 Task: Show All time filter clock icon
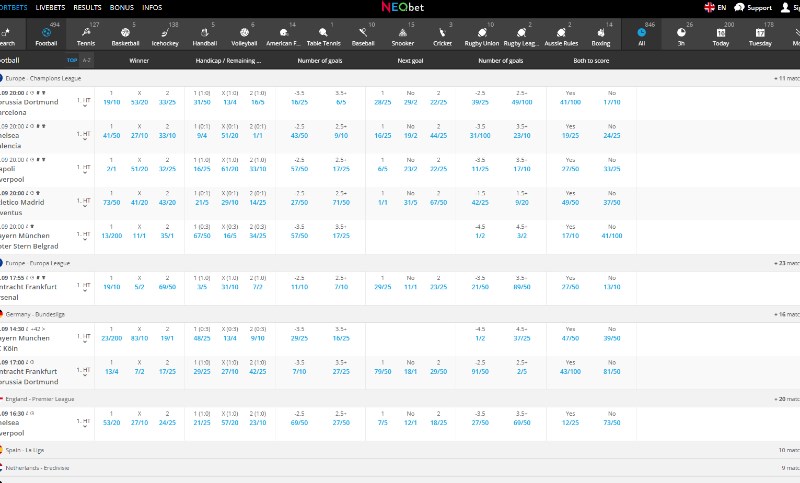tap(641, 35)
